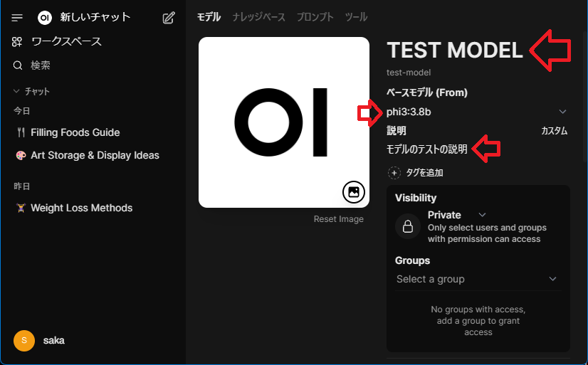This screenshot has width=588, height=365.
Task: Switch to the プロンプト tab
Action: point(315,17)
